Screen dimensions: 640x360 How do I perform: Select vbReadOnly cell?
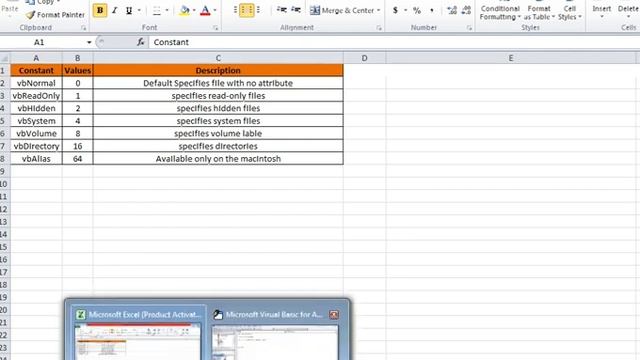[x=36, y=96]
